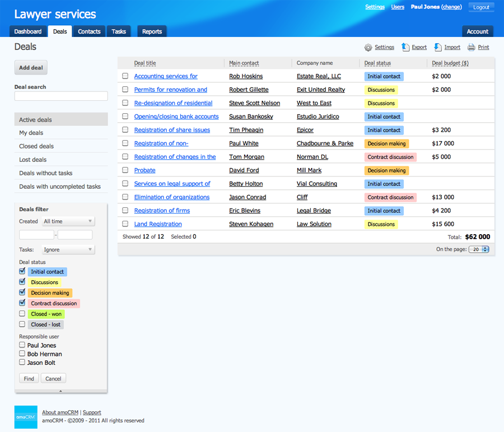Click the Import arrow icon
Viewport: 504px width, 432px height.
pos(438,48)
